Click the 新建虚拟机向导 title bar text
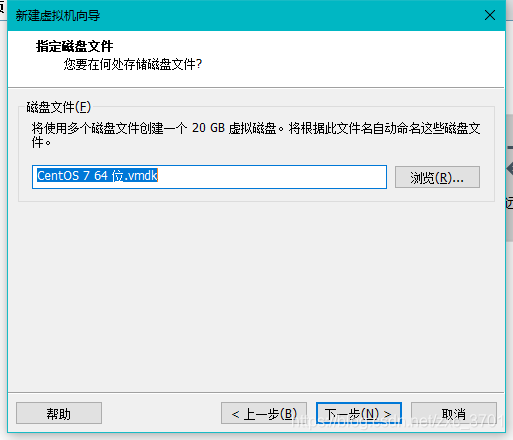 tap(58, 15)
